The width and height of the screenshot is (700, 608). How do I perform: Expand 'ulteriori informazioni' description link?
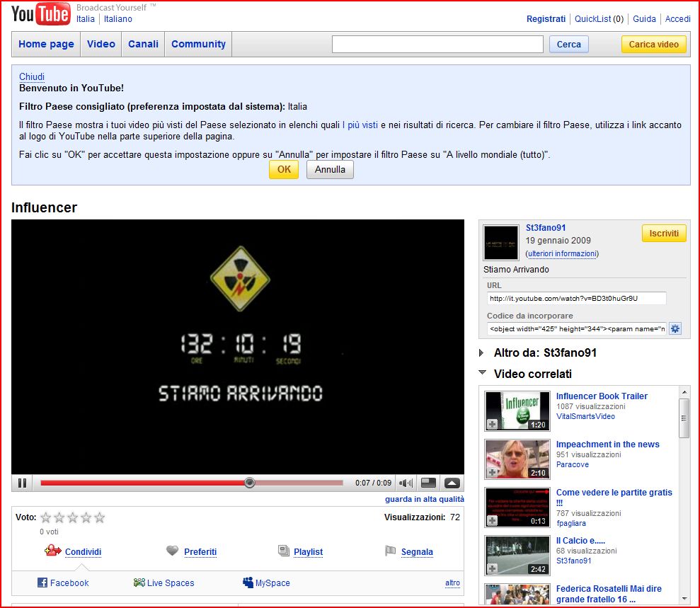(x=562, y=253)
